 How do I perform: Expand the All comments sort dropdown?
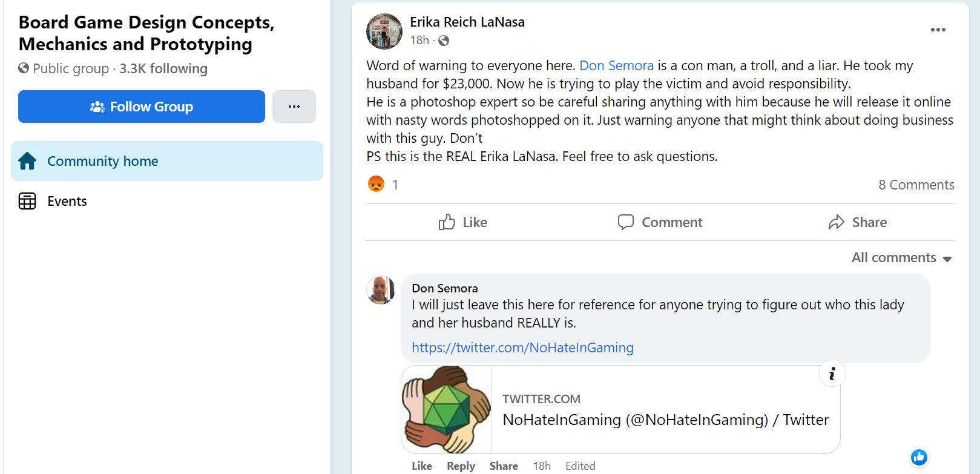point(901,258)
